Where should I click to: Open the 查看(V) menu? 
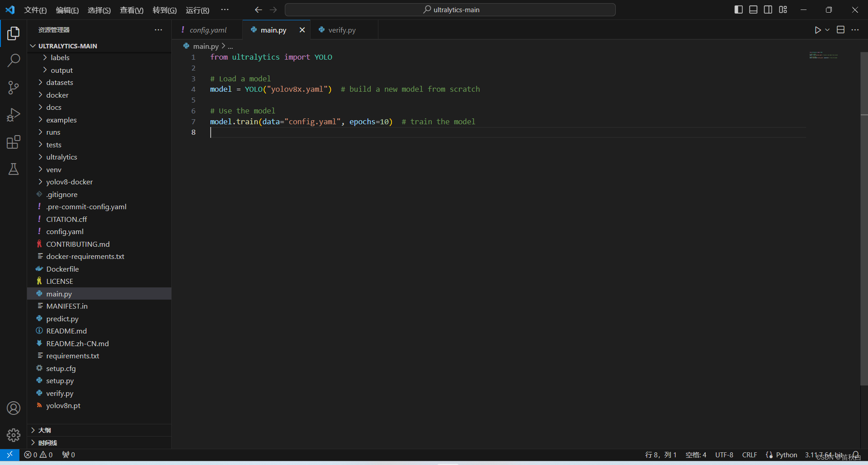click(x=132, y=10)
